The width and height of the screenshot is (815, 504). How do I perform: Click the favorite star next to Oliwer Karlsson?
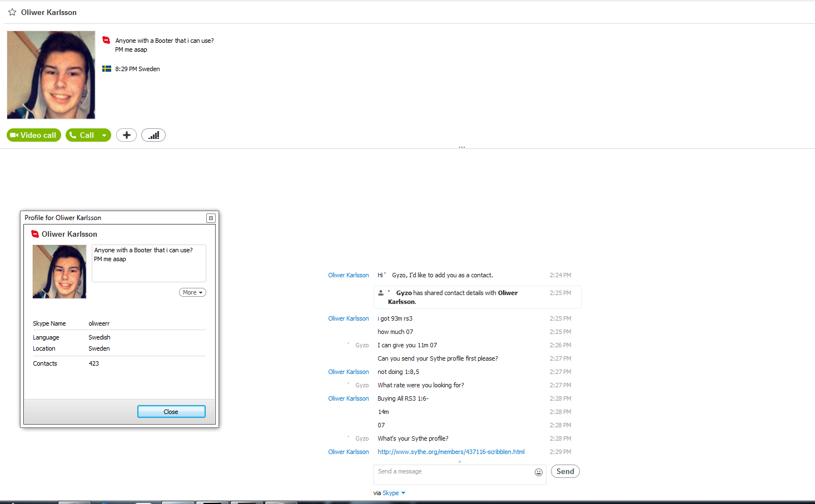12,12
